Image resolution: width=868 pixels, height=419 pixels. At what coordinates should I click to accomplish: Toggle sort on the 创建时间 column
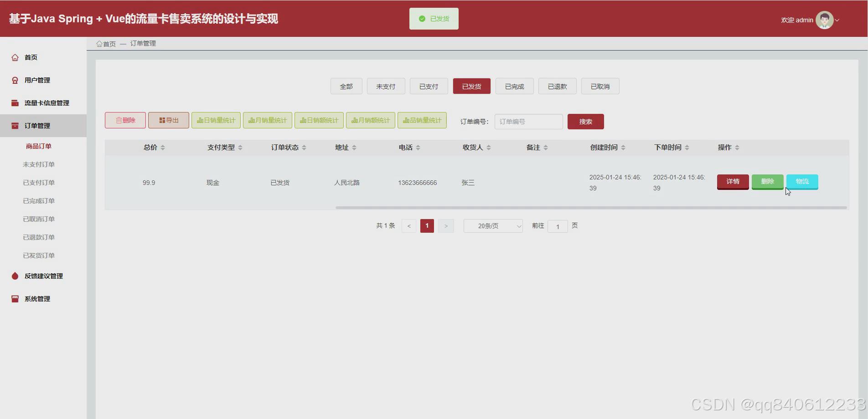point(623,147)
